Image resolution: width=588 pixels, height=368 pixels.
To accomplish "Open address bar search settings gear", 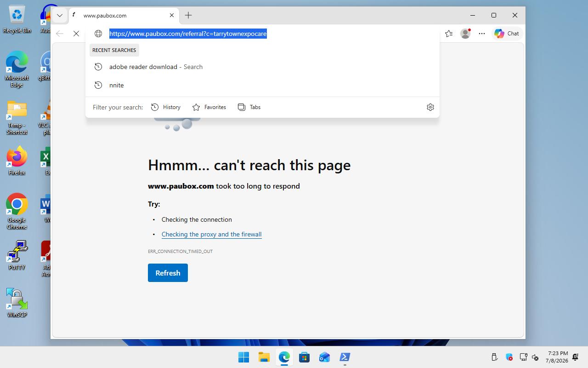I will (x=430, y=107).
